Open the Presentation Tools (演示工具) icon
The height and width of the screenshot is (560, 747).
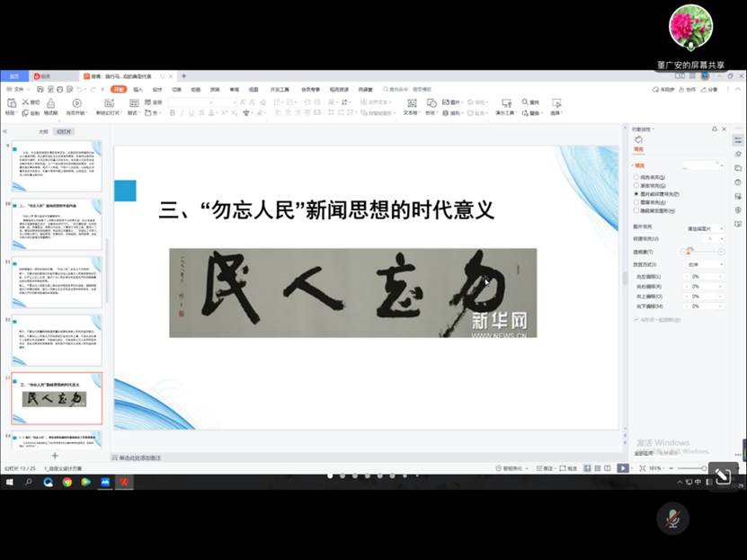[x=506, y=102]
